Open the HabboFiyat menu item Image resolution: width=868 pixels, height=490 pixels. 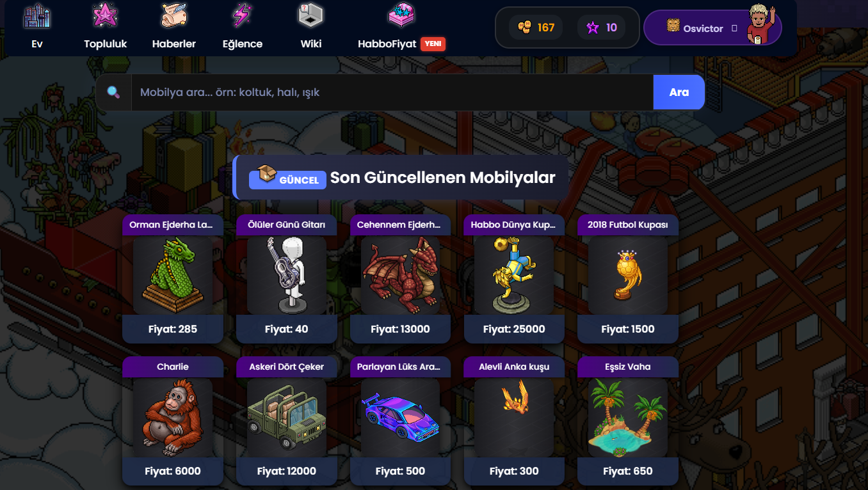(387, 44)
